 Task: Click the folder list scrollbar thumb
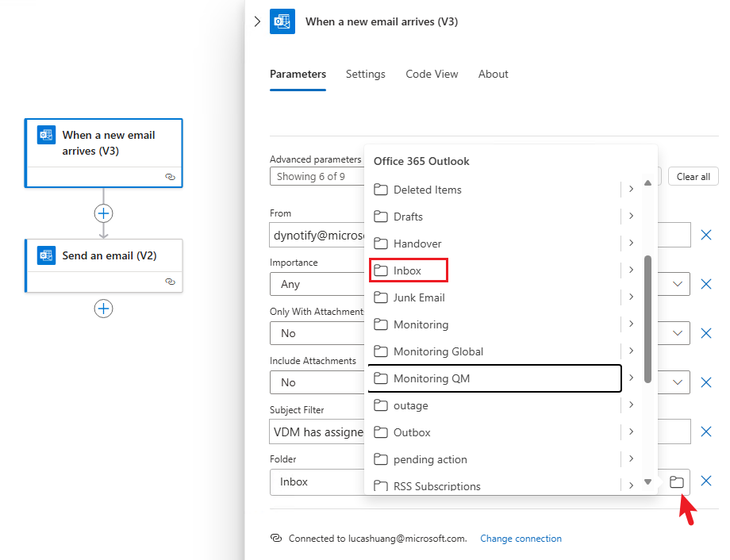tap(647, 320)
